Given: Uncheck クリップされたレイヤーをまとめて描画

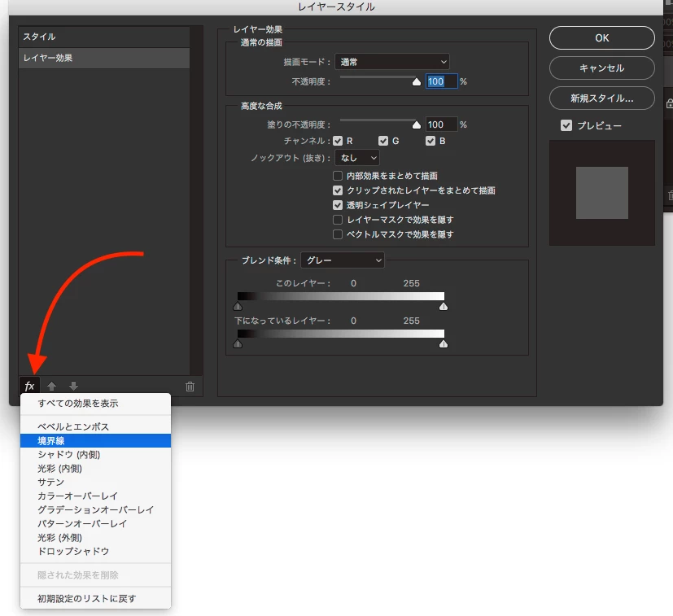Looking at the screenshot, I should (338, 190).
